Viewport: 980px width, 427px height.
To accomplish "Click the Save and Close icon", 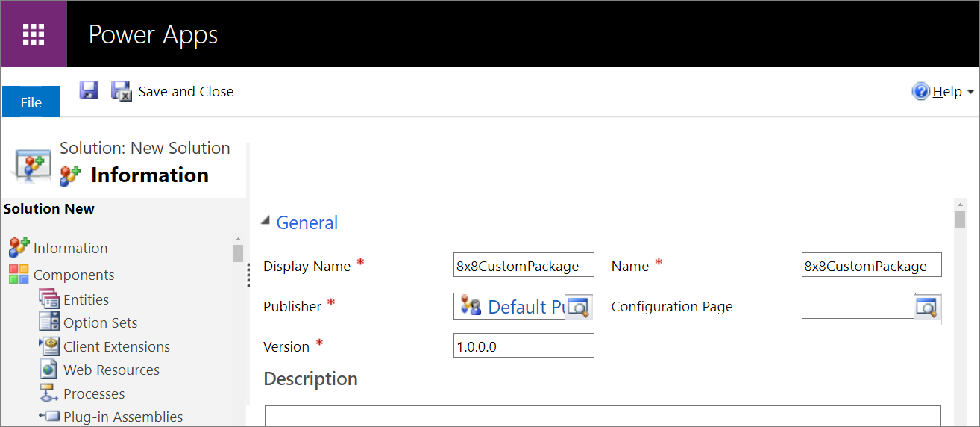I will pyautogui.click(x=122, y=91).
